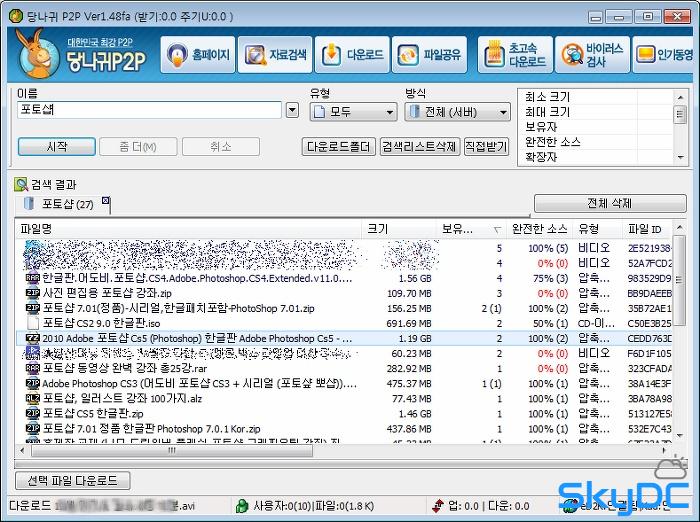Launch the 바이러스 검사 virus scan
Viewport: 700px width, 522px height.
pos(592,54)
